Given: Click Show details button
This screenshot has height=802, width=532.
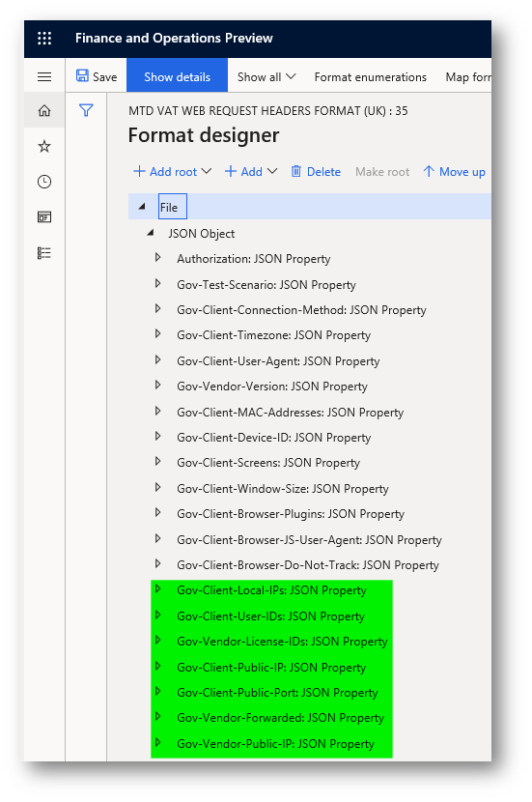Looking at the screenshot, I should click(x=178, y=76).
